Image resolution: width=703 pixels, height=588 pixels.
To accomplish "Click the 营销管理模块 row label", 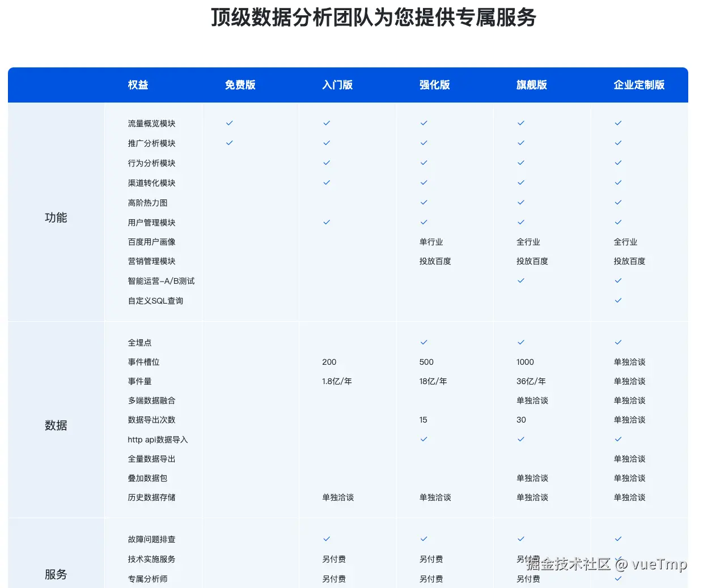I will click(151, 261).
